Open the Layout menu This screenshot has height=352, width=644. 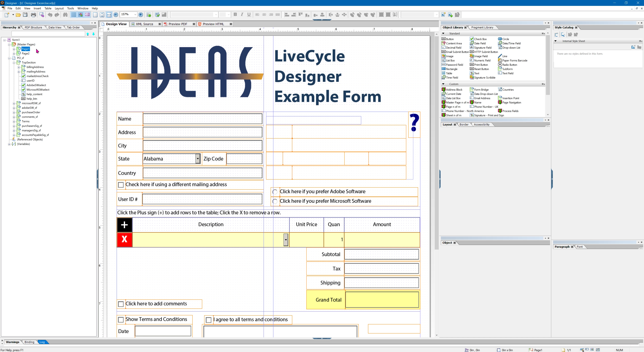tap(59, 8)
